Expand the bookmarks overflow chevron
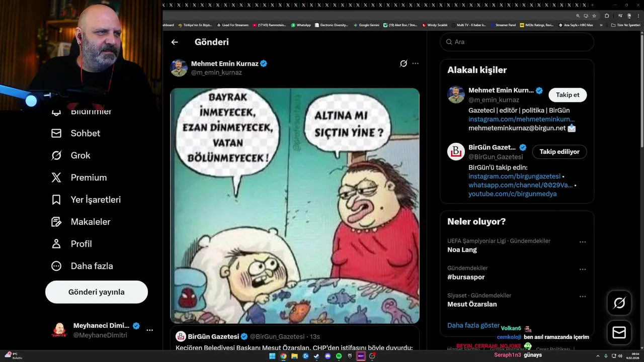 (x=601, y=25)
